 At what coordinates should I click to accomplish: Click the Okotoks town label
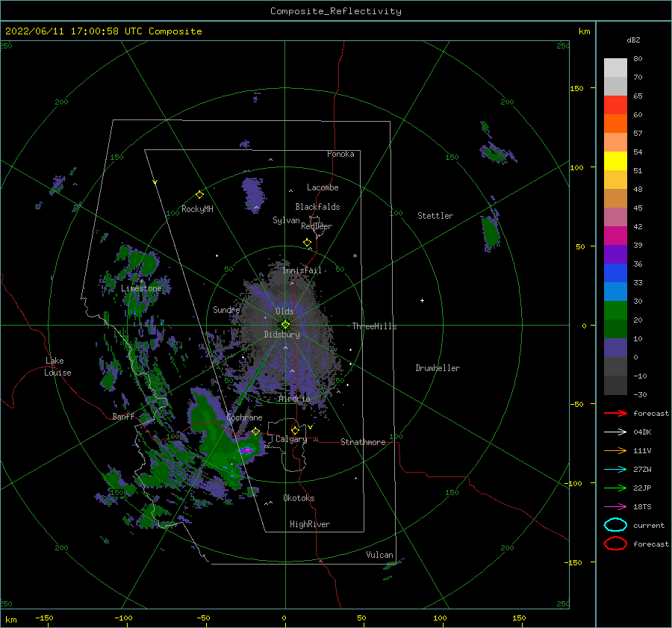(299, 498)
